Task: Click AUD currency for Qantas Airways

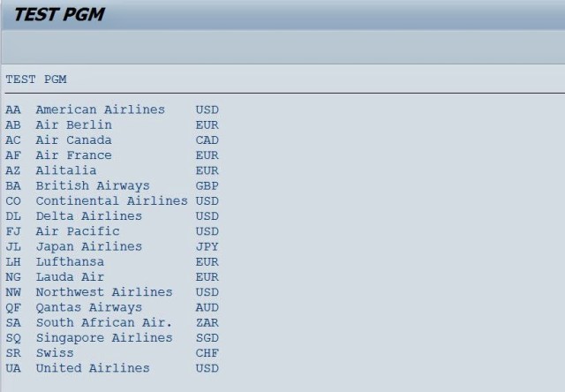Action: point(207,308)
